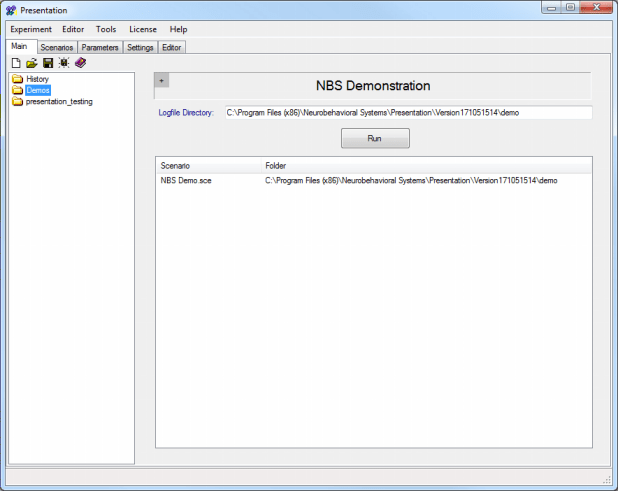Close the Presentation window
The width and height of the screenshot is (618, 491).
(x=597, y=7)
